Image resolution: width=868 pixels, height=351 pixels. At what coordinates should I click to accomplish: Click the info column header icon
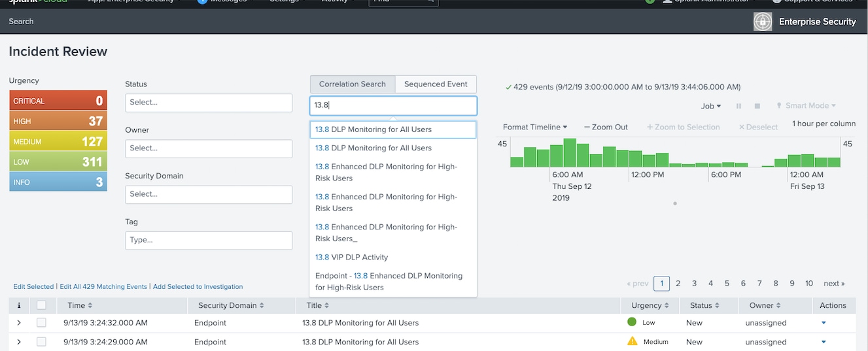[18, 305]
